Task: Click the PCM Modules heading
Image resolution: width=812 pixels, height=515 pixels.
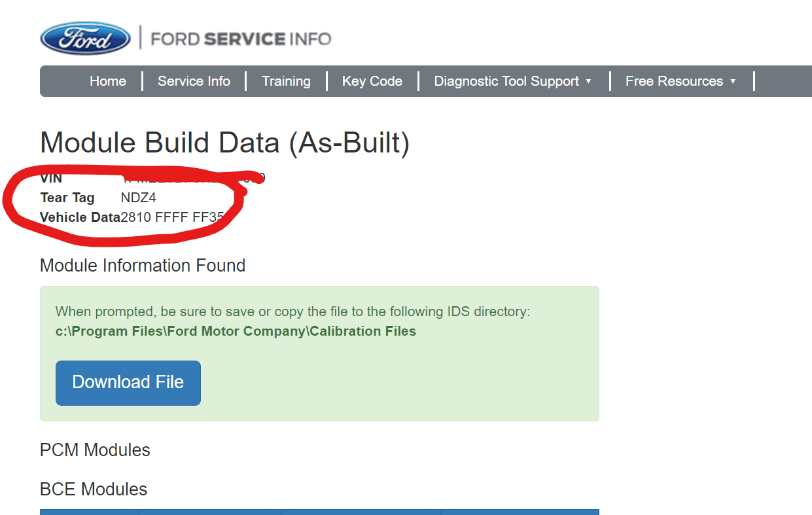Action: coord(95,450)
